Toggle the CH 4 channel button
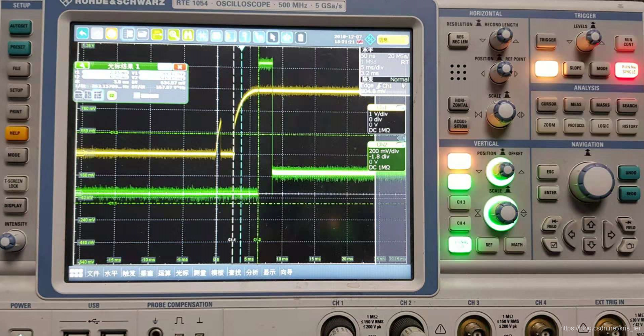The image size is (644, 336). [x=461, y=224]
